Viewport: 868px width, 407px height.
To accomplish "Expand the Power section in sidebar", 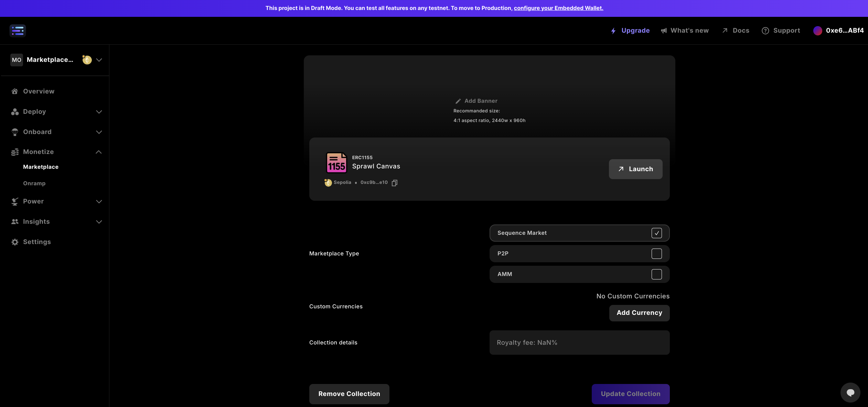I will pyautogui.click(x=99, y=201).
